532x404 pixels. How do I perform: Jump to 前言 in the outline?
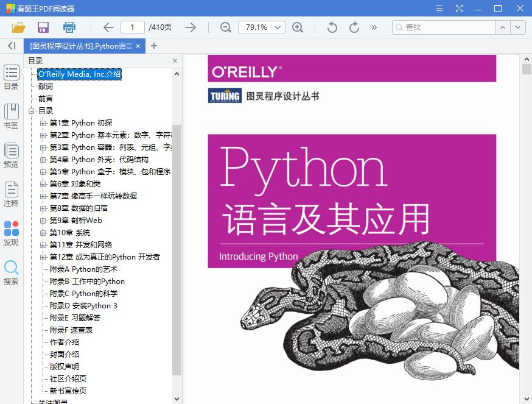pyautogui.click(x=46, y=99)
